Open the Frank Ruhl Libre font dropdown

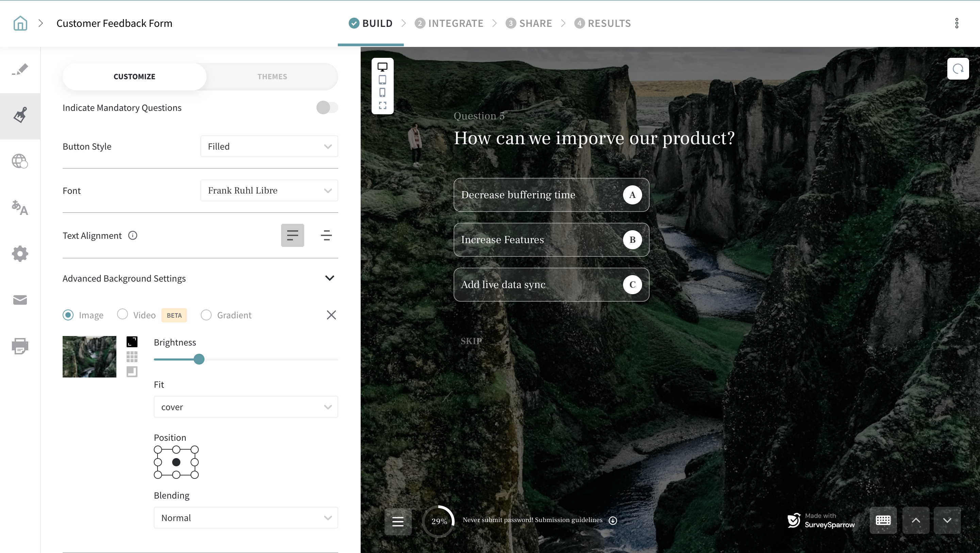(269, 190)
